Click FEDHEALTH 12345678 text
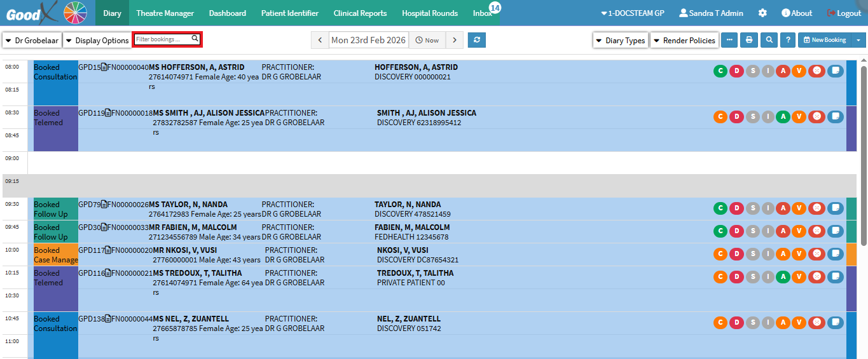The image size is (868, 359). [411, 237]
